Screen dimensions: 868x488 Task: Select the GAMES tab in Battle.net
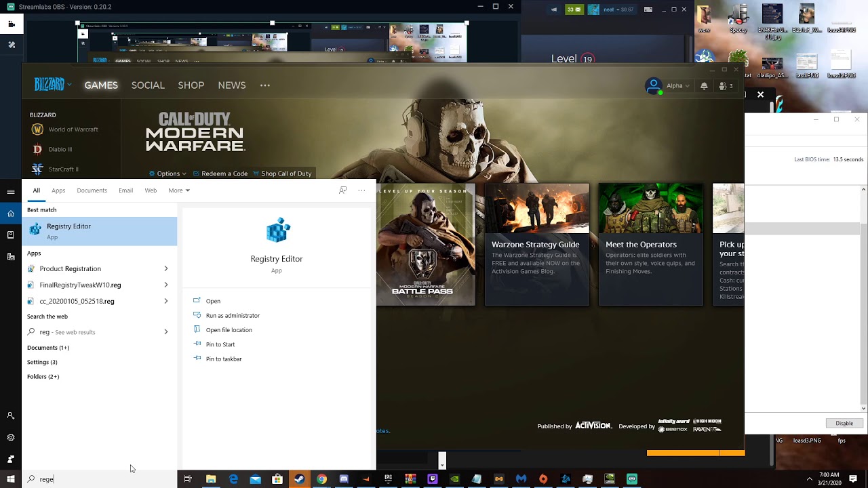tap(101, 85)
